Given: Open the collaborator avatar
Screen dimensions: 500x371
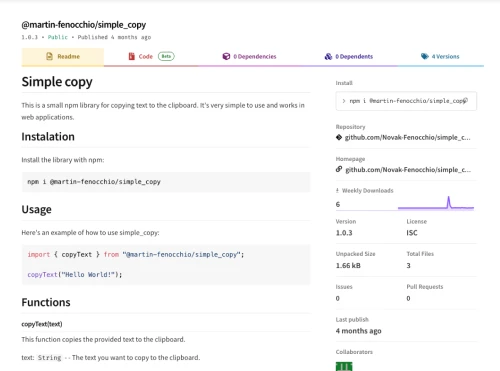Looking at the screenshot, I should pyautogui.click(x=344, y=366).
